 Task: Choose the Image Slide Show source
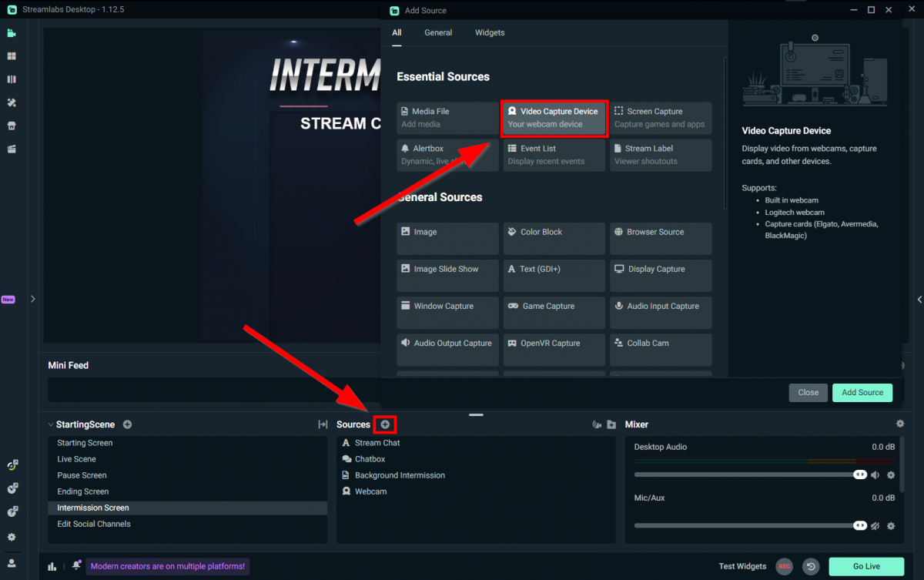448,276
